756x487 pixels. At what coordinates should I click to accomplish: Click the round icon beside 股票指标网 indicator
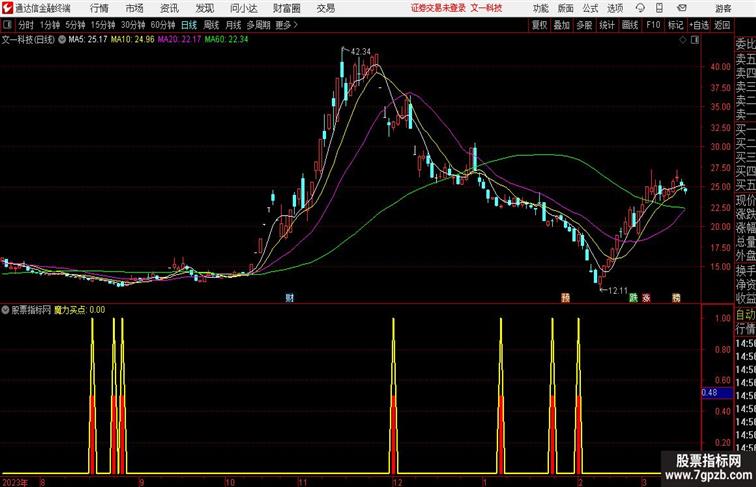pos(5,310)
